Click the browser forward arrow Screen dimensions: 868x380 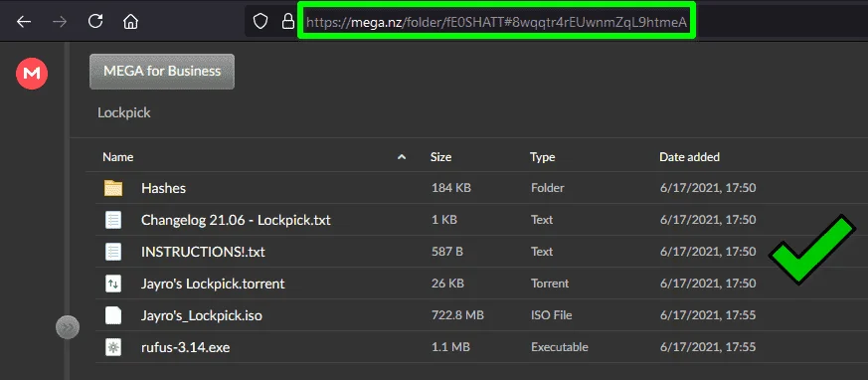60,22
